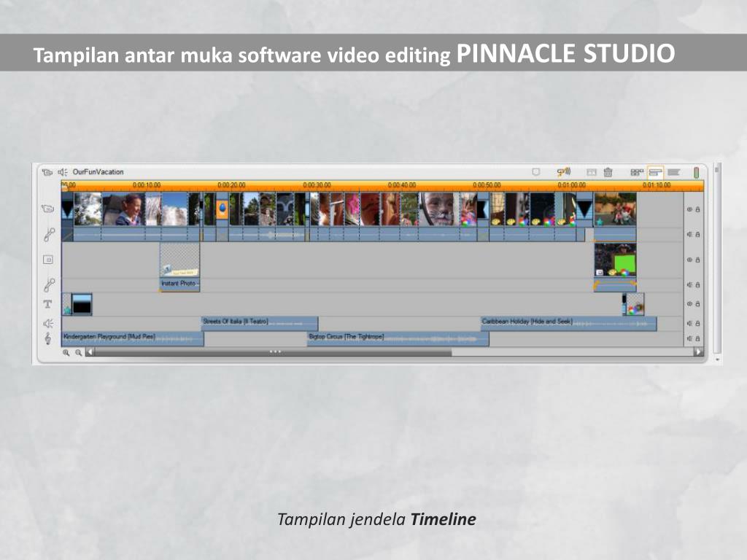
Task: Click the 0:01:00.00 mark on timescale
Action: [x=572, y=184]
